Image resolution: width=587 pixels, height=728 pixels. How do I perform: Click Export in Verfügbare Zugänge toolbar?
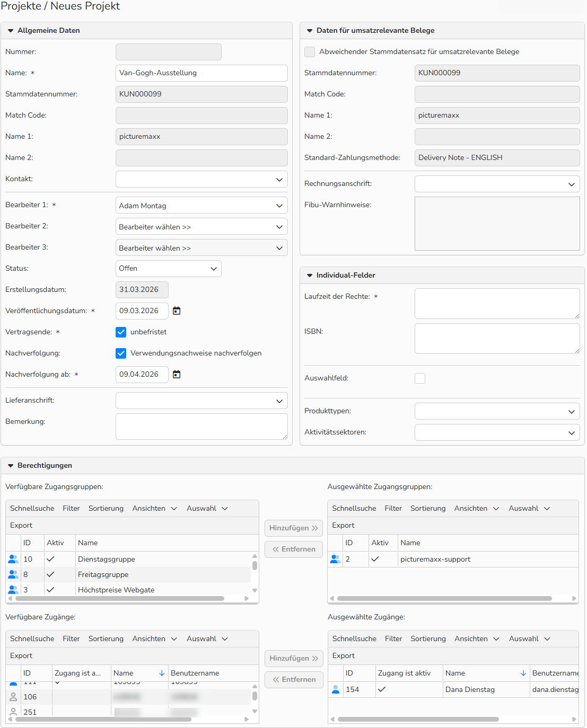pyautogui.click(x=21, y=655)
